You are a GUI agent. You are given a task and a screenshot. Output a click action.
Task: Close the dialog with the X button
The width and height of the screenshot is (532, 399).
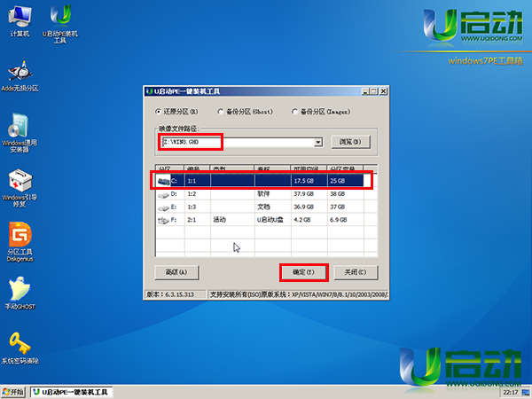point(383,91)
